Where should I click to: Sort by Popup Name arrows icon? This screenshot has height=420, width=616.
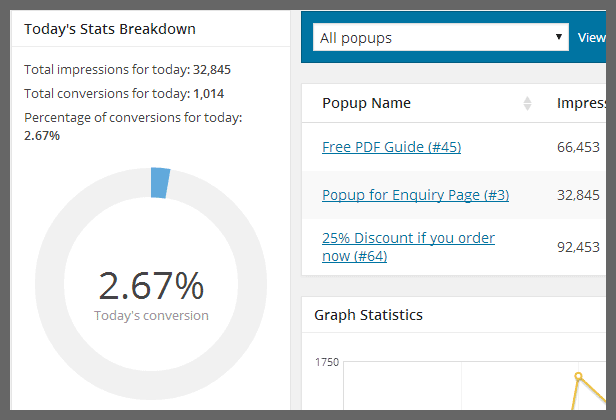527,103
